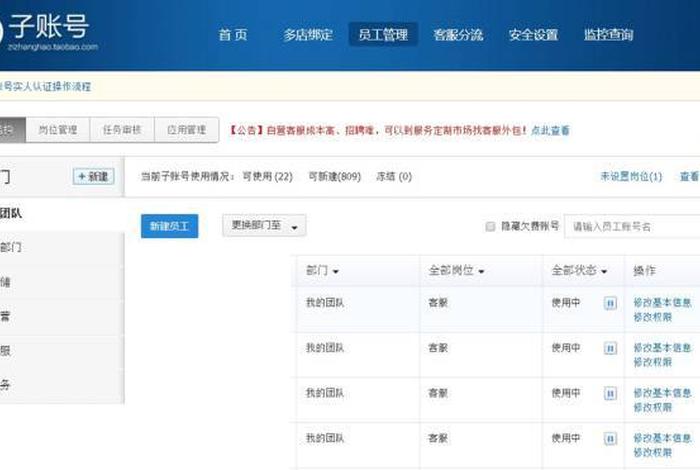This screenshot has height=470, width=700.
Task: Click 修改权限 in third employee row
Action: tap(653, 407)
